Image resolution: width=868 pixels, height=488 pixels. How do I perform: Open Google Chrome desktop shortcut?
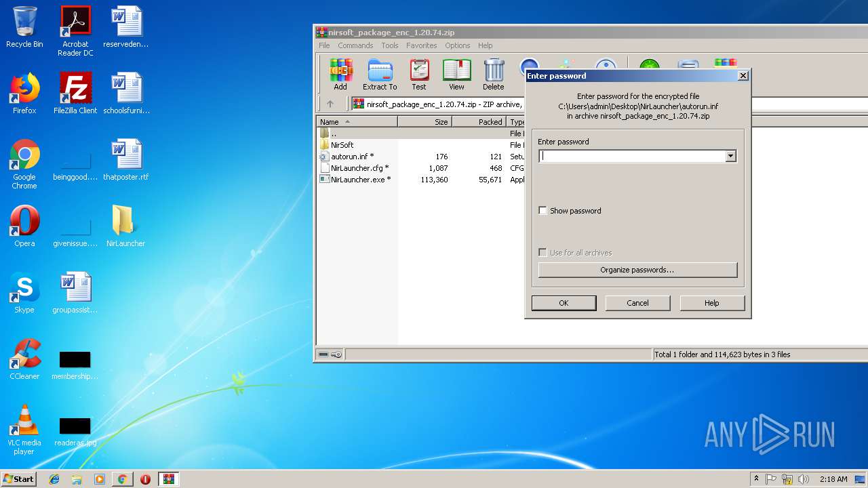pos(24,164)
